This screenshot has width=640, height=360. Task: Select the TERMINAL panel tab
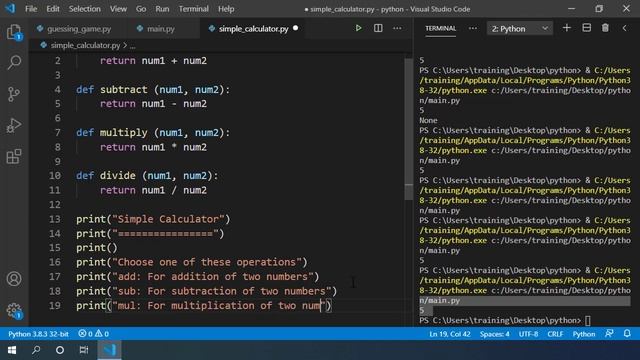click(440, 28)
